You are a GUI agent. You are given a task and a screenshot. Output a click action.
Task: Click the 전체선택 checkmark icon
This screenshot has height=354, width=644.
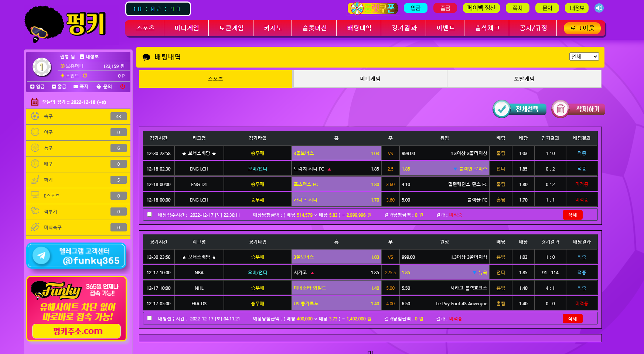click(502, 109)
